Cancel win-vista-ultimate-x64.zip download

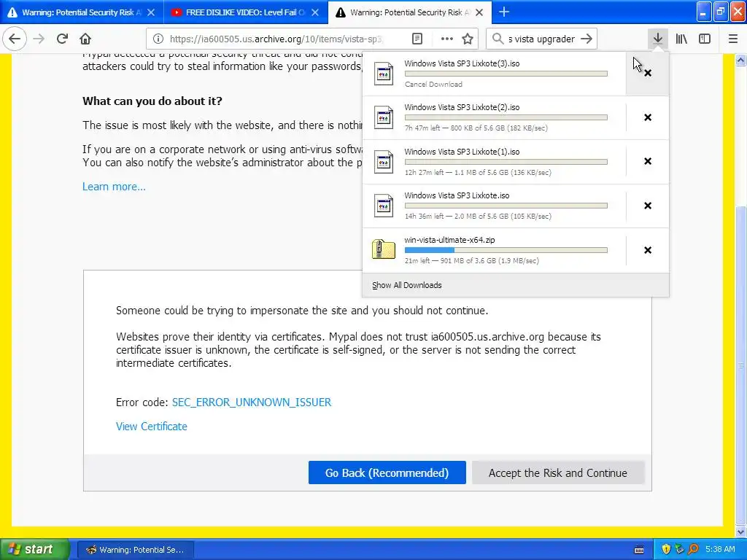[x=648, y=250]
